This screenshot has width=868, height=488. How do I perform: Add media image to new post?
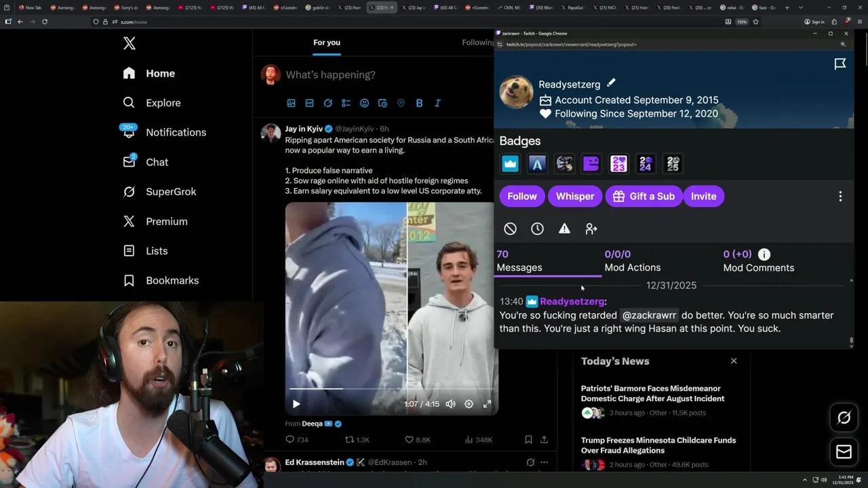(291, 103)
